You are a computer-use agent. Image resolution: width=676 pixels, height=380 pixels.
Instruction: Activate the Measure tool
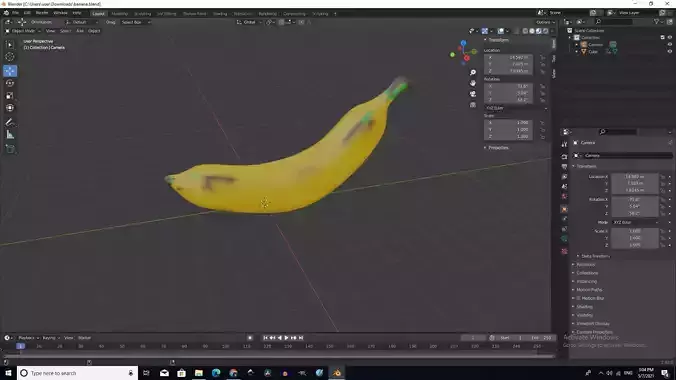pyautogui.click(x=10, y=135)
